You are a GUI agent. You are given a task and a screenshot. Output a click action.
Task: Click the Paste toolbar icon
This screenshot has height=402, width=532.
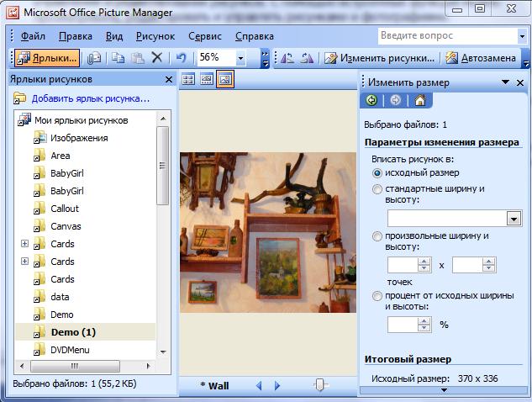[137, 58]
